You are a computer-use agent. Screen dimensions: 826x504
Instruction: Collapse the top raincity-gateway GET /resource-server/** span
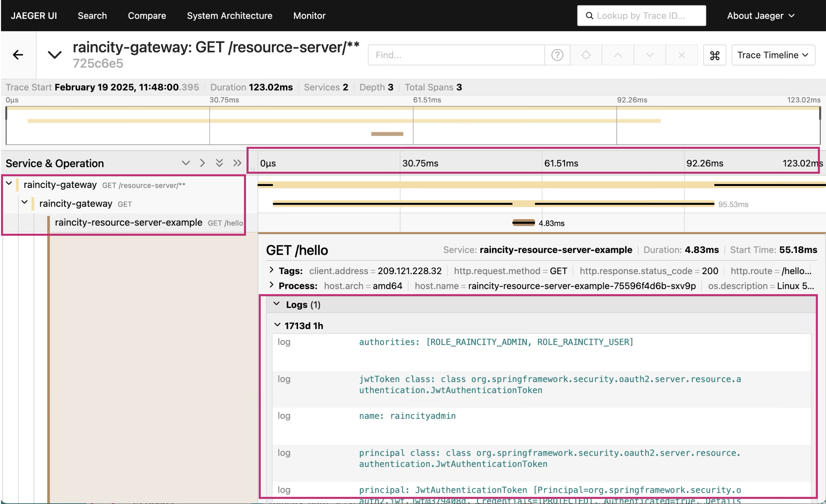coord(9,184)
